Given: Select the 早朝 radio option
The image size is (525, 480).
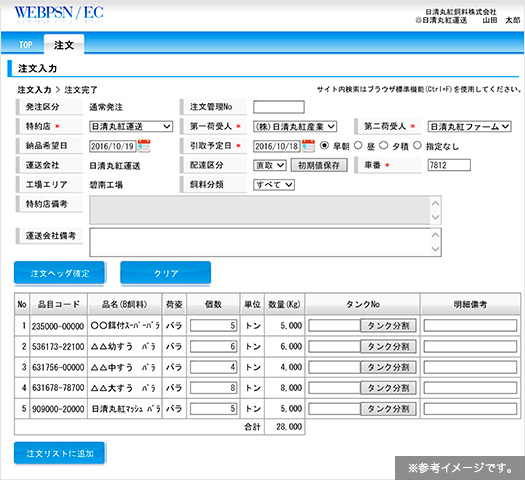Looking at the screenshot, I should 324,145.
